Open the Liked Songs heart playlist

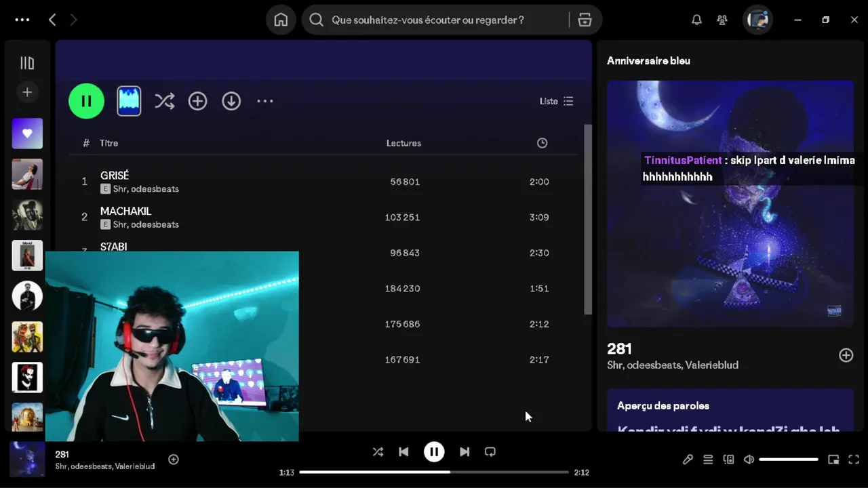coord(27,134)
